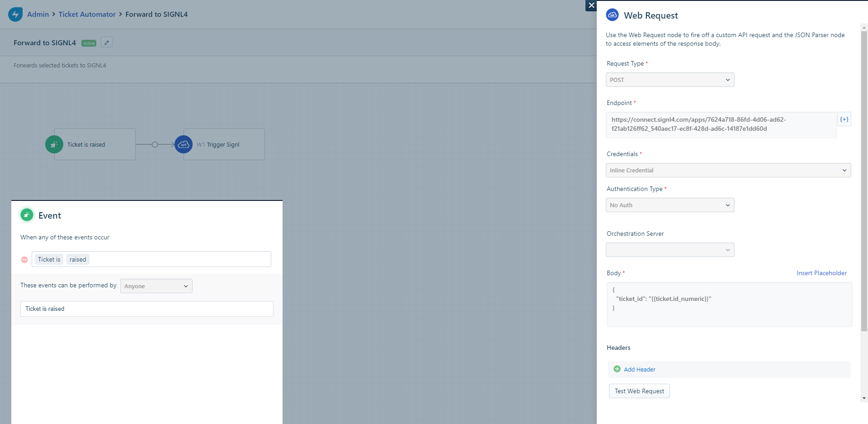Open the Authentication Type dropdown
The height and width of the screenshot is (424, 868).
670,205
